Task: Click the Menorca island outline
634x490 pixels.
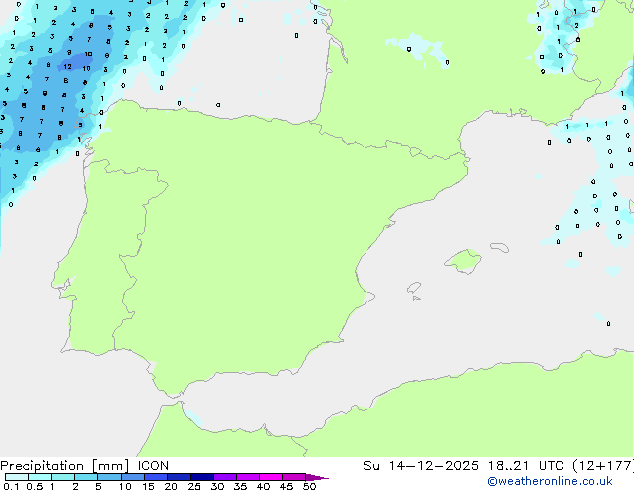Action: click(x=499, y=247)
